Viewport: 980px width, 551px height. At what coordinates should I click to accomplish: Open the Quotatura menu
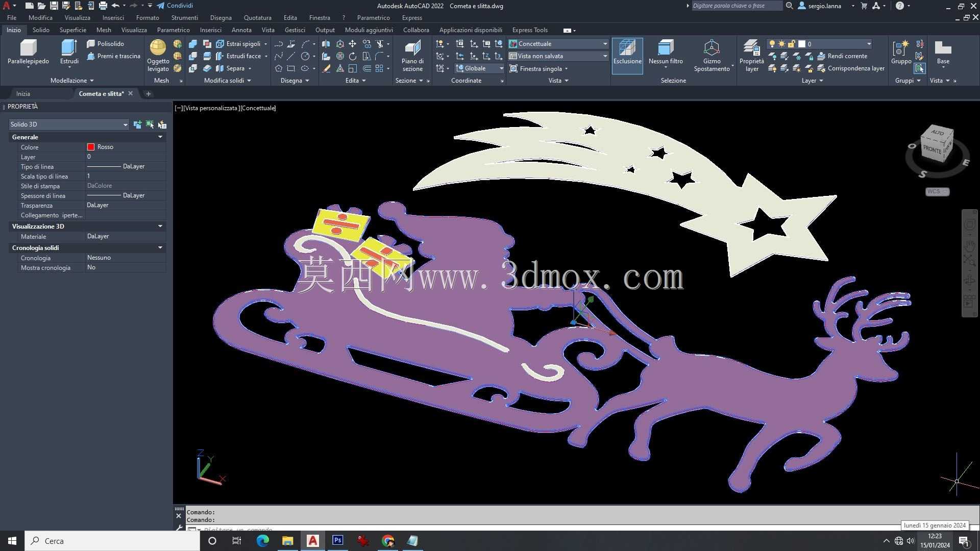257,17
